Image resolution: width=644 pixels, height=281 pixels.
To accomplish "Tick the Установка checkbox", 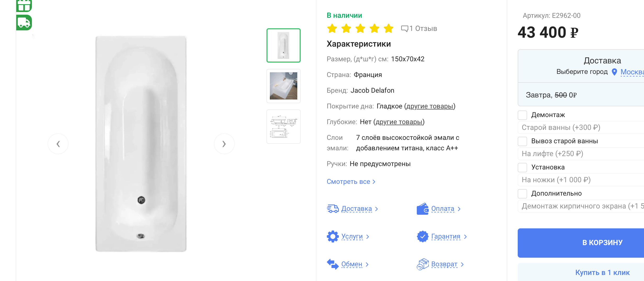I will click(x=522, y=167).
